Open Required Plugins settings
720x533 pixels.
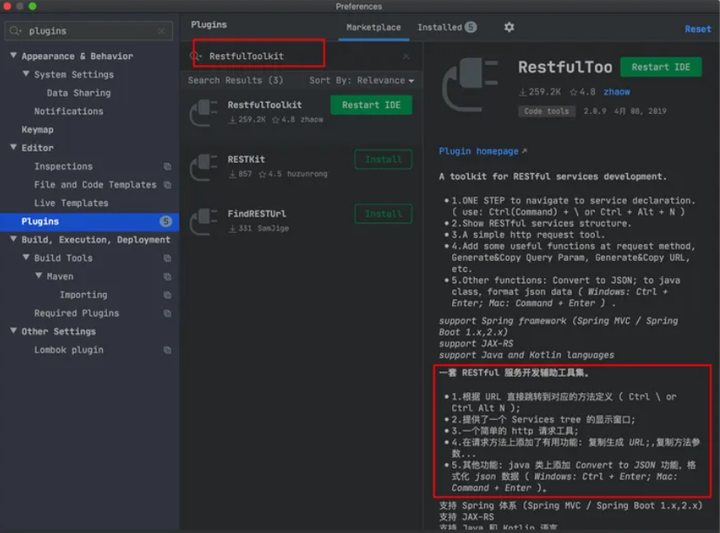click(x=76, y=313)
